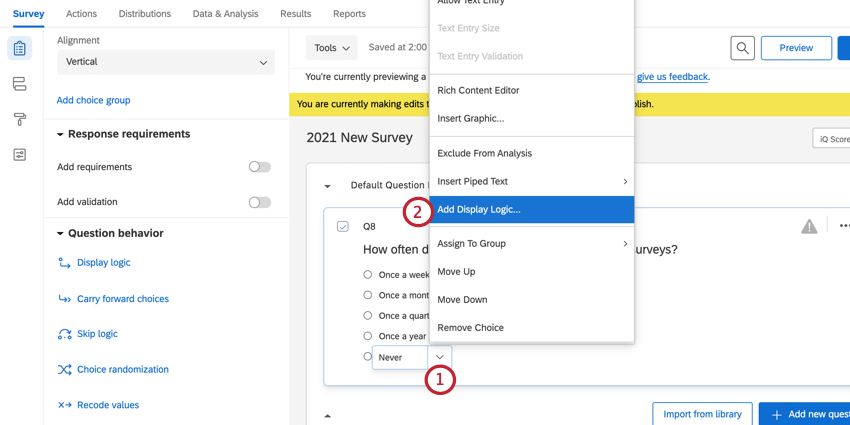
Task: Switch to the Data & Analysis tab
Action: (x=225, y=14)
